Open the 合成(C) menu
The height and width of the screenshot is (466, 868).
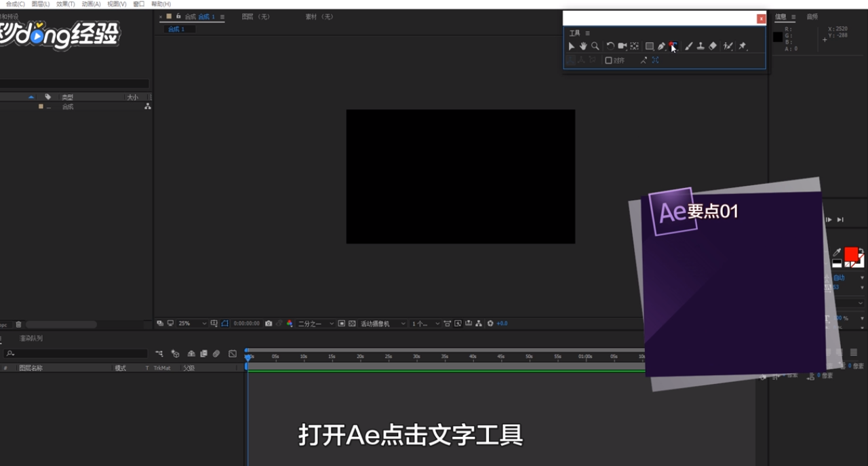tap(15, 4)
